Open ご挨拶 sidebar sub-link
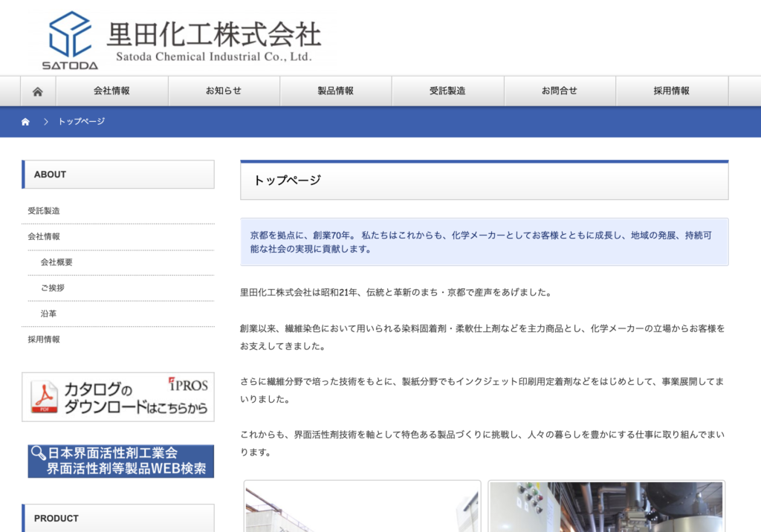This screenshot has height=532, width=761. [x=53, y=288]
